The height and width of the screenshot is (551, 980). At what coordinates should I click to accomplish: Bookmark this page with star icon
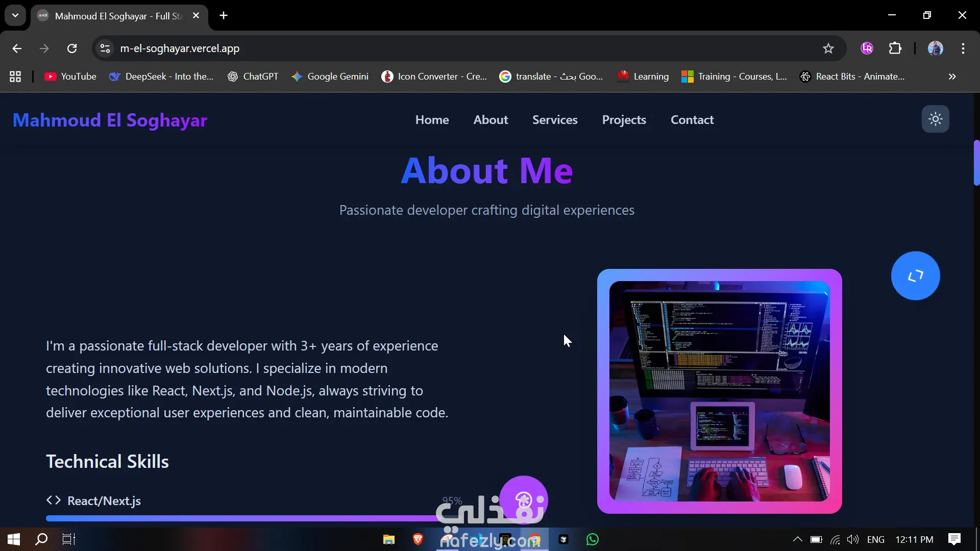coord(828,48)
